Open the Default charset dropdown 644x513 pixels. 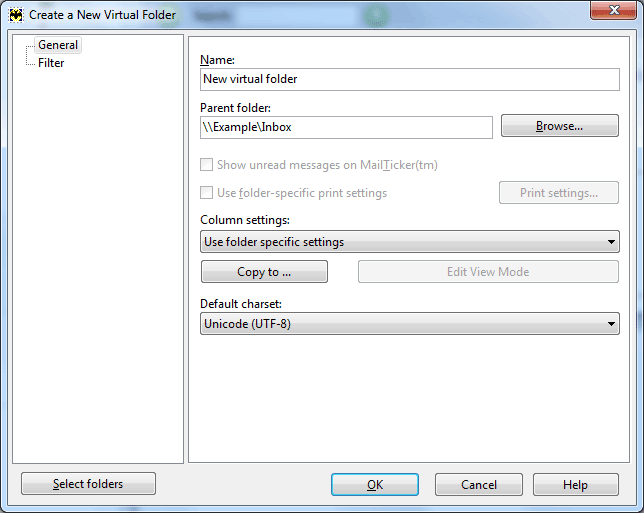click(409, 324)
